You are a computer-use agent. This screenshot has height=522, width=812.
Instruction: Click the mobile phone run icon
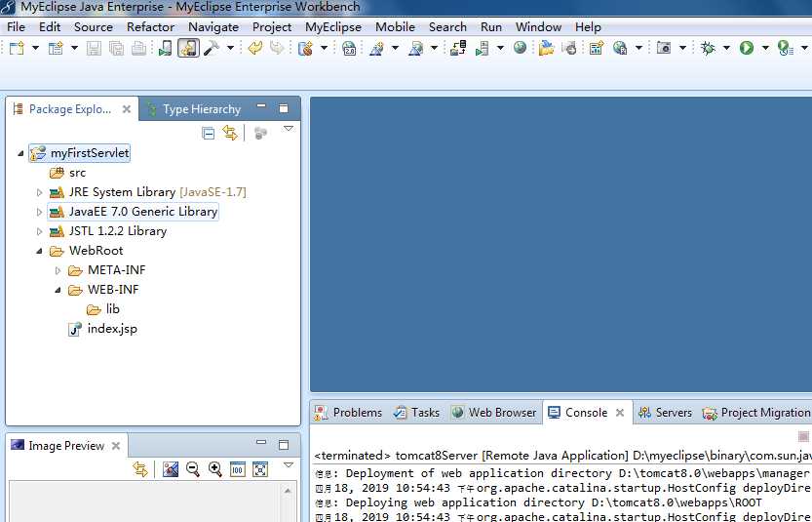[x=165, y=48]
